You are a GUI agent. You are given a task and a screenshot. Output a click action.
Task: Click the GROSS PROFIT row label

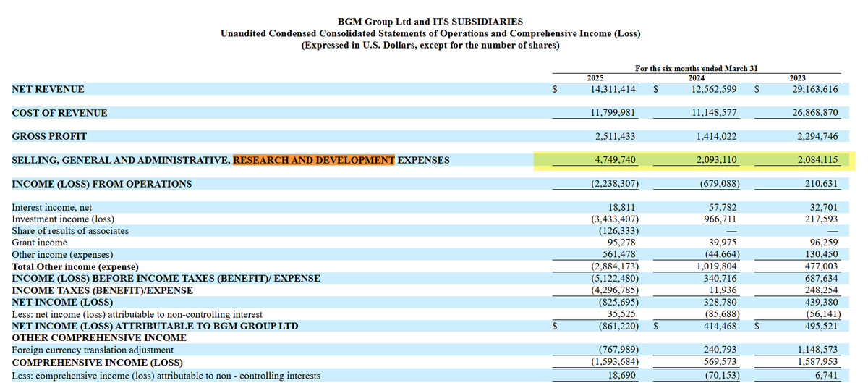(x=49, y=136)
